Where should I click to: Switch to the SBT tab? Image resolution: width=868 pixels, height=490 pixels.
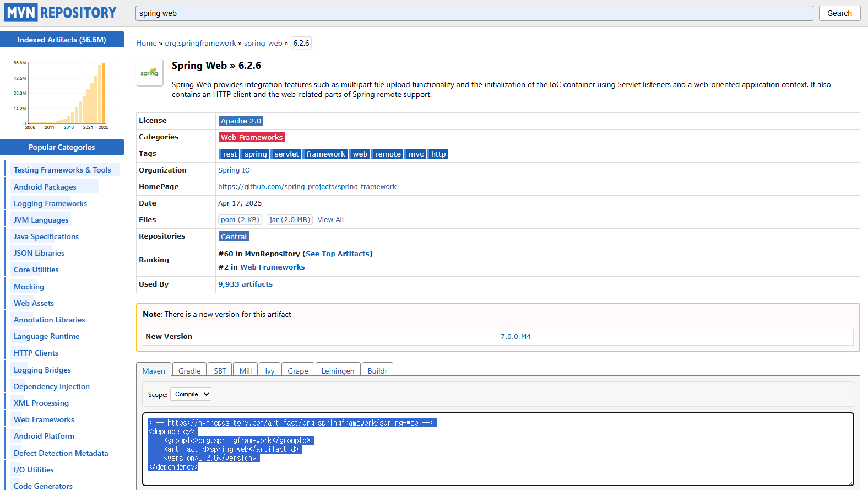[220, 371]
